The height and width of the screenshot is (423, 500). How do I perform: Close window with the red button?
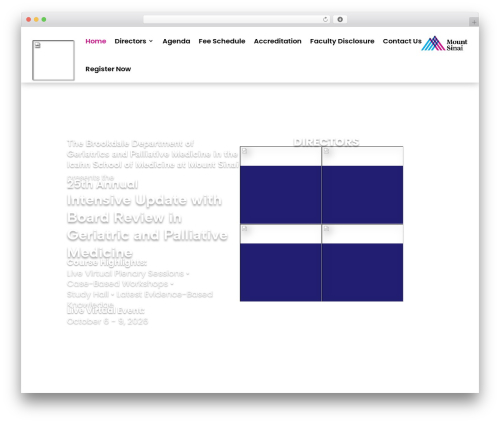(29, 20)
